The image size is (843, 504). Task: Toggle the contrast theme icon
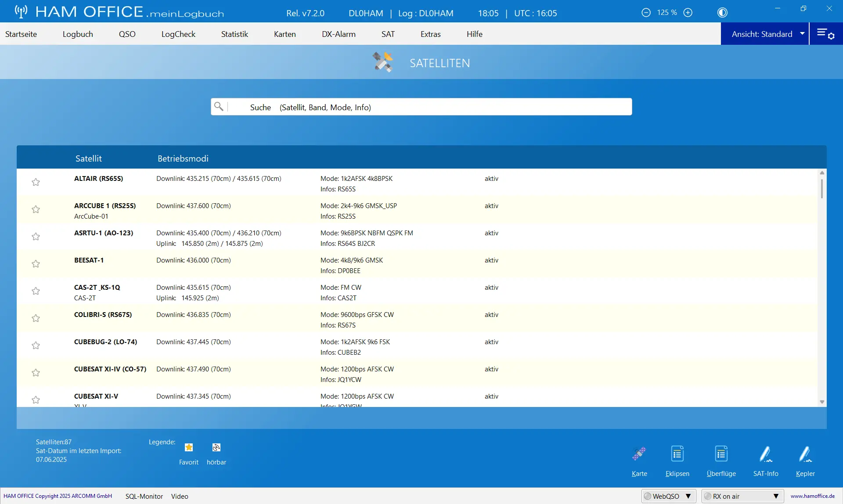coord(722,13)
